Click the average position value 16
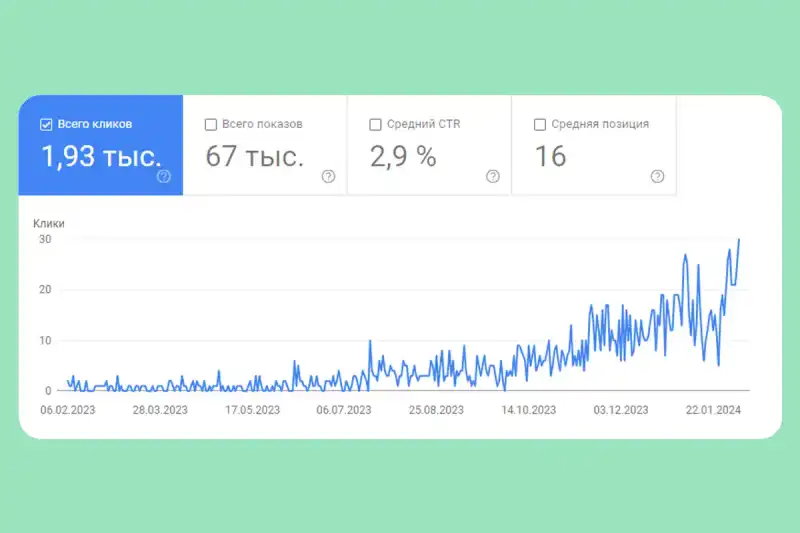800x533 pixels. pos(550,156)
